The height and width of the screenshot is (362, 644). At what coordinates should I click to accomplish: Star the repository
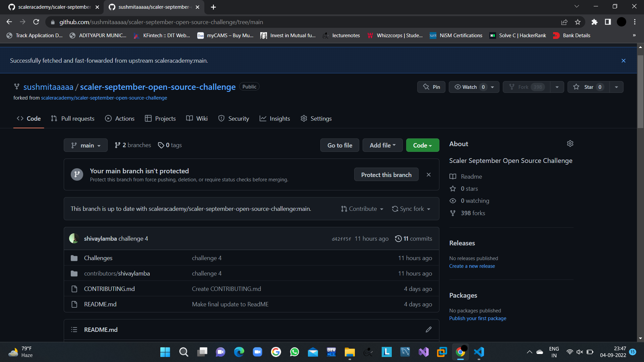coord(588,87)
